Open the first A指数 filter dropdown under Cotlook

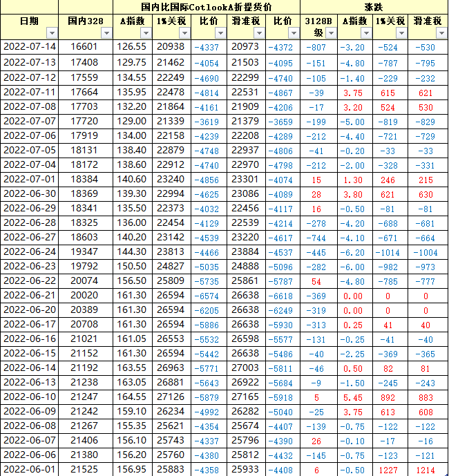tap(146, 32)
